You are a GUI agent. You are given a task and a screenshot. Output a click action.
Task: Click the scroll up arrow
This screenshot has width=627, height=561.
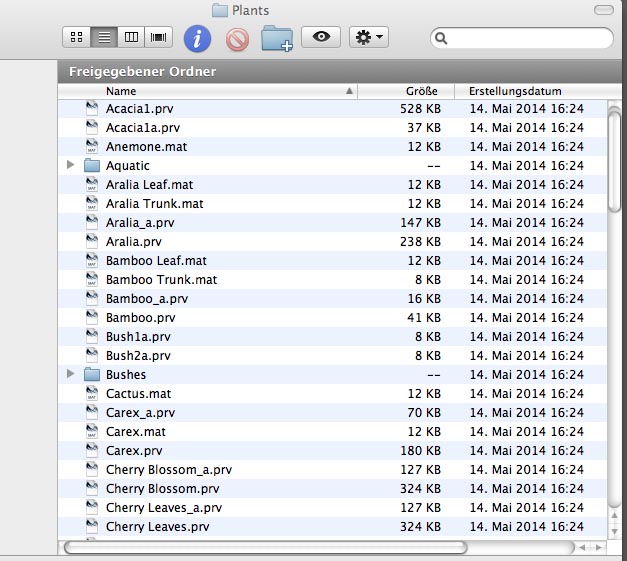(614, 516)
